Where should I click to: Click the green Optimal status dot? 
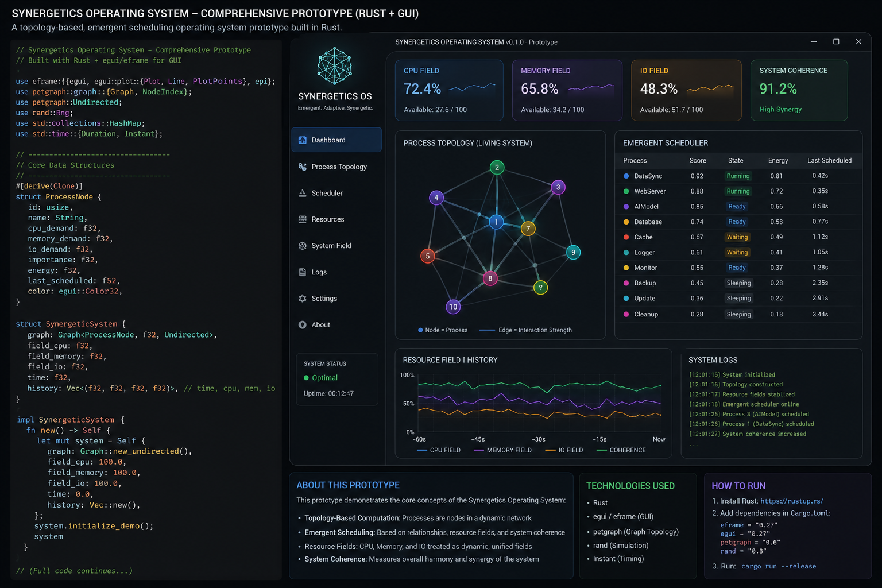(307, 378)
